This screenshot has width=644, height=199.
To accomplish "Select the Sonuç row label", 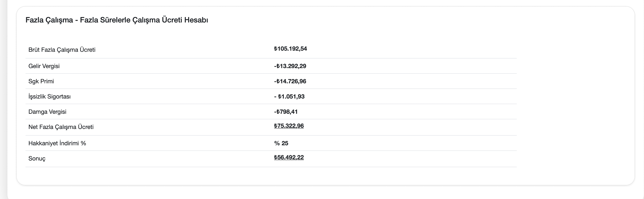I will point(37,159).
